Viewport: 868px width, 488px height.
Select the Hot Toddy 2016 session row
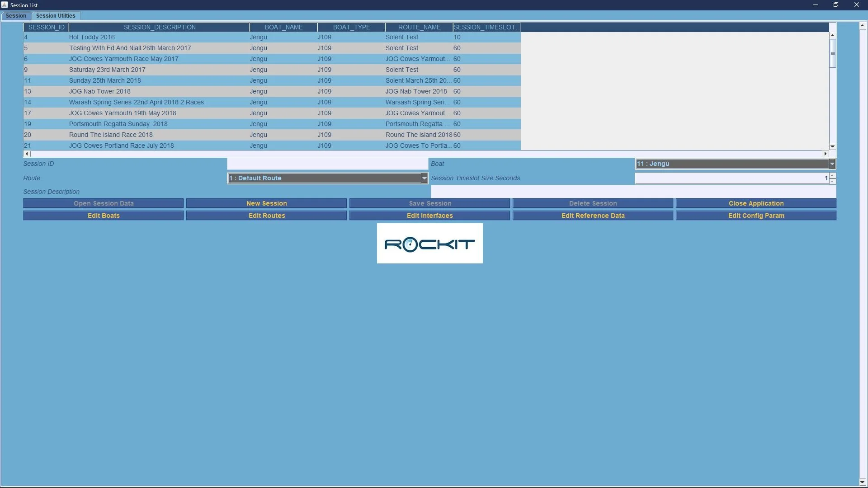181,37
